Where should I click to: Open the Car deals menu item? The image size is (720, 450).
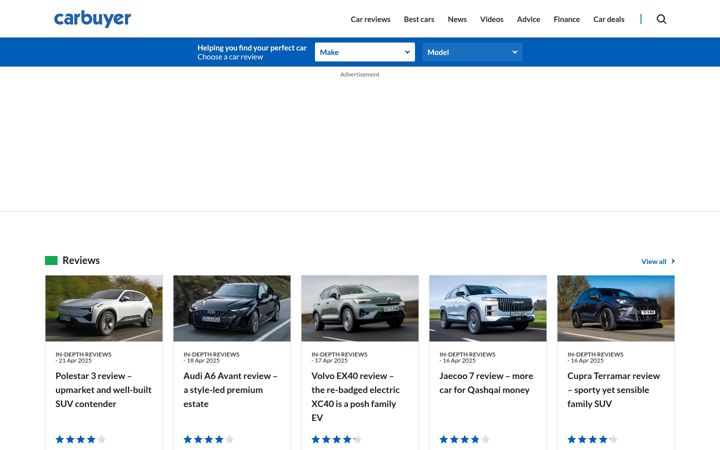point(608,19)
